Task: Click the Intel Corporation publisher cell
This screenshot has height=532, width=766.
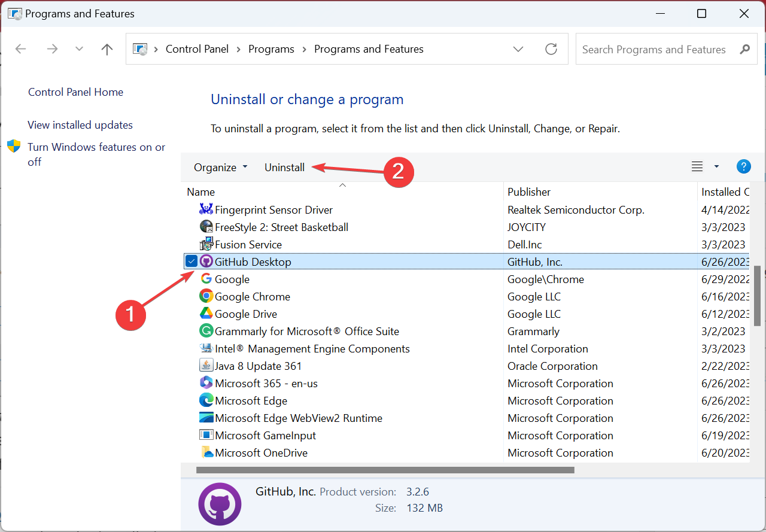Action: click(x=548, y=348)
